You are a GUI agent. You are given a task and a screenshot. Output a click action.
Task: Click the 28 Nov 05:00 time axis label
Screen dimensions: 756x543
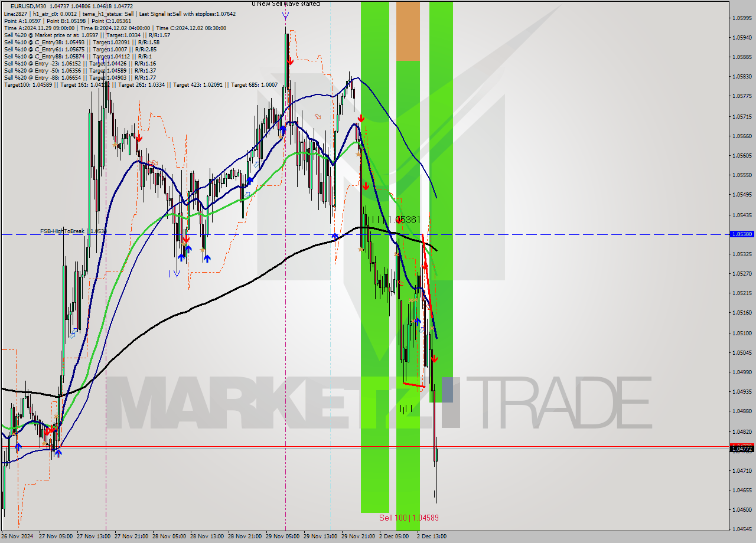(169, 537)
